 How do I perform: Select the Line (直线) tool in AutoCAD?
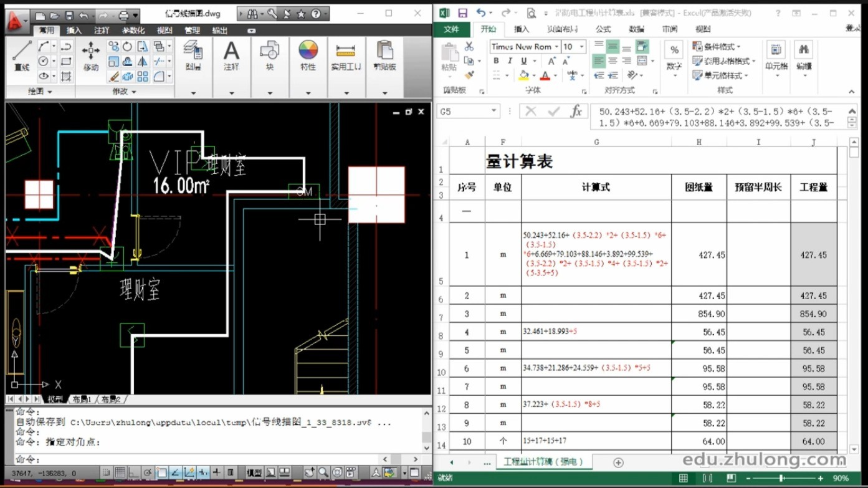[x=22, y=56]
